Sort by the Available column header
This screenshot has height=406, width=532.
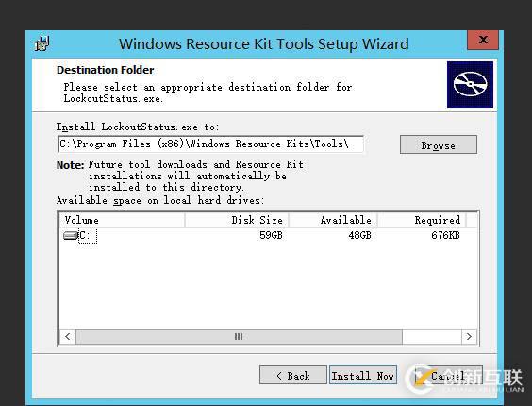click(x=333, y=220)
